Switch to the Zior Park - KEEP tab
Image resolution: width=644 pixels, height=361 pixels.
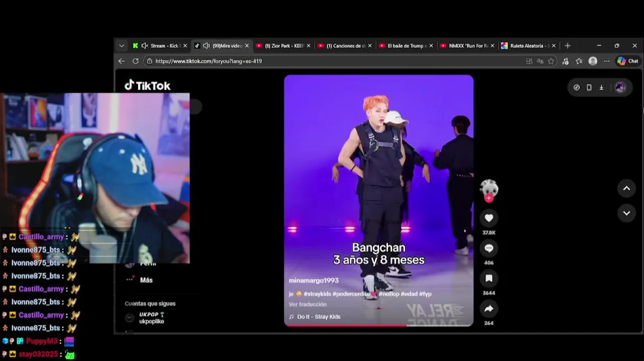pos(283,46)
